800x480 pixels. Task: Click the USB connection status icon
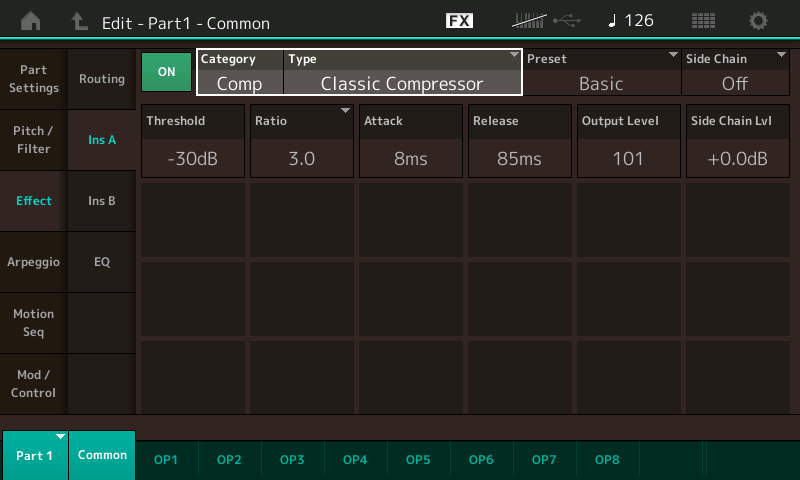567,21
